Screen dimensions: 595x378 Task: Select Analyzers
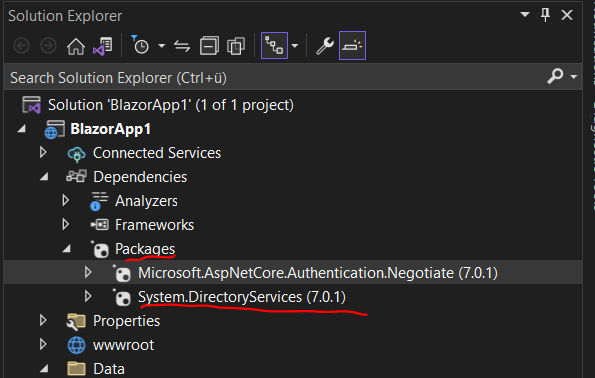tap(146, 201)
